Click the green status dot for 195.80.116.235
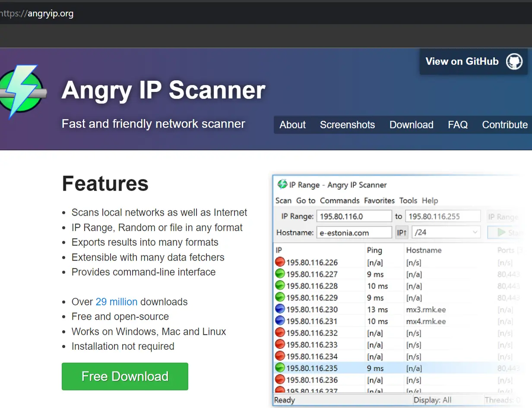 280,368
